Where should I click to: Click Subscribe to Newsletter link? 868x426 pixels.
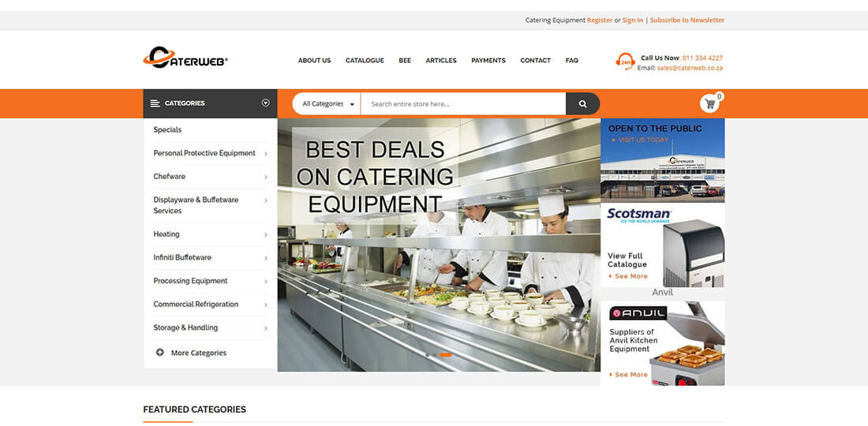[687, 20]
